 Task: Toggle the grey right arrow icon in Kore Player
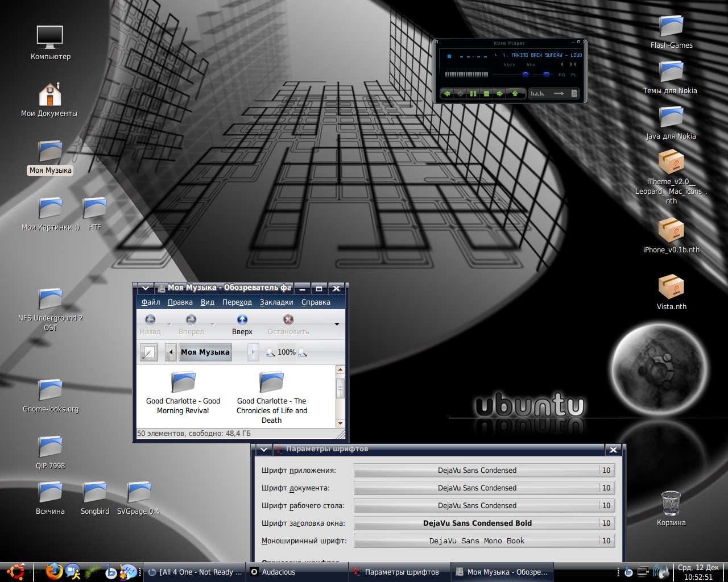(x=559, y=93)
